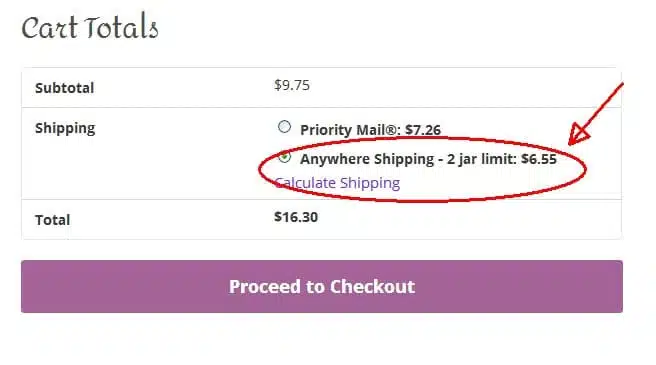Click the word Proceed on the purple button

click(x=265, y=287)
